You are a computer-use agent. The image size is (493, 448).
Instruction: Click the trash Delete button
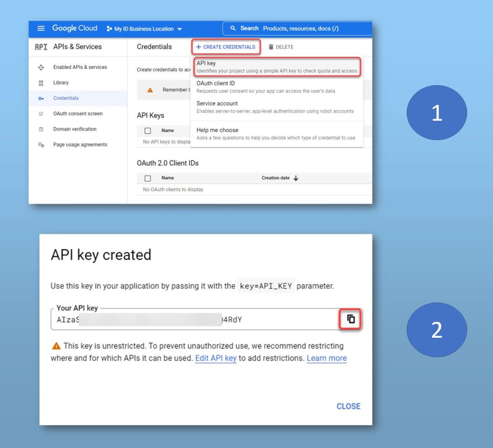(x=281, y=47)
